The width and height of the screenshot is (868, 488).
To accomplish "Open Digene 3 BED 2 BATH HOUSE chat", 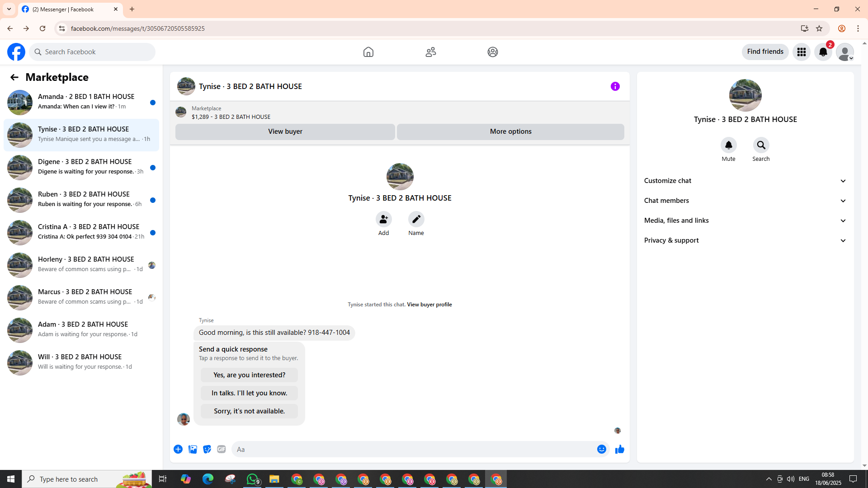I will 81,168.
